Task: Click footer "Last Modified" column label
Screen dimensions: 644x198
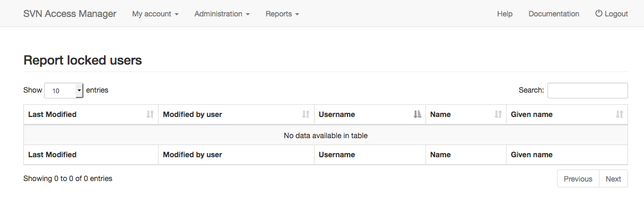Action: click(x=52, y=155)
